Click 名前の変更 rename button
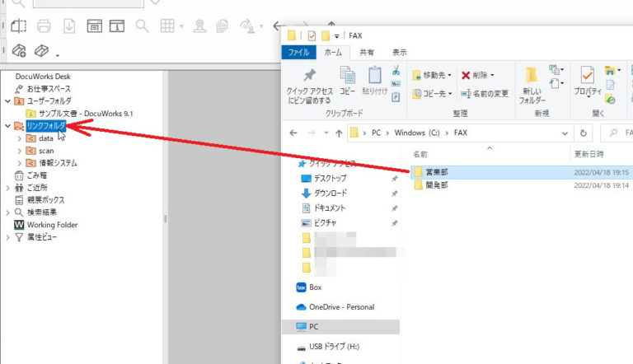The height and width of the screenshot is (364, 633). click(x=485, y=93)
